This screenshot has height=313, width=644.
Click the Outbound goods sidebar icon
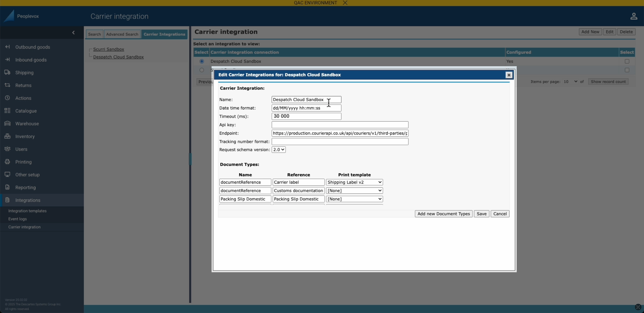8,47
